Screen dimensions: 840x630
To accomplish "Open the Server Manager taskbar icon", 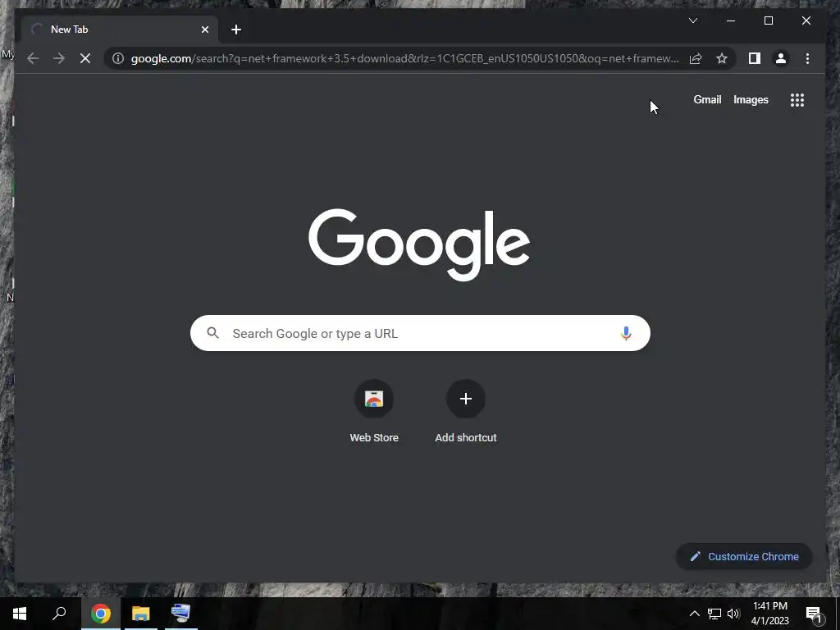I will 181,614.
